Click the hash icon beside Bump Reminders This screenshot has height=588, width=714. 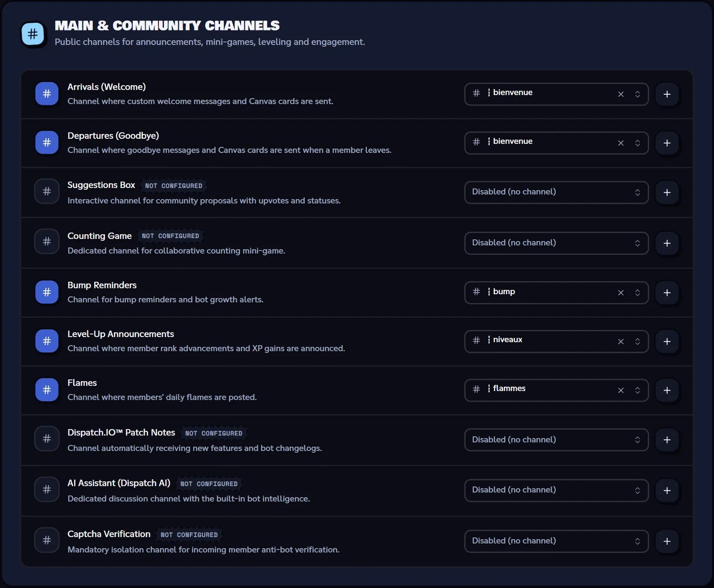[x=47, y=292]
